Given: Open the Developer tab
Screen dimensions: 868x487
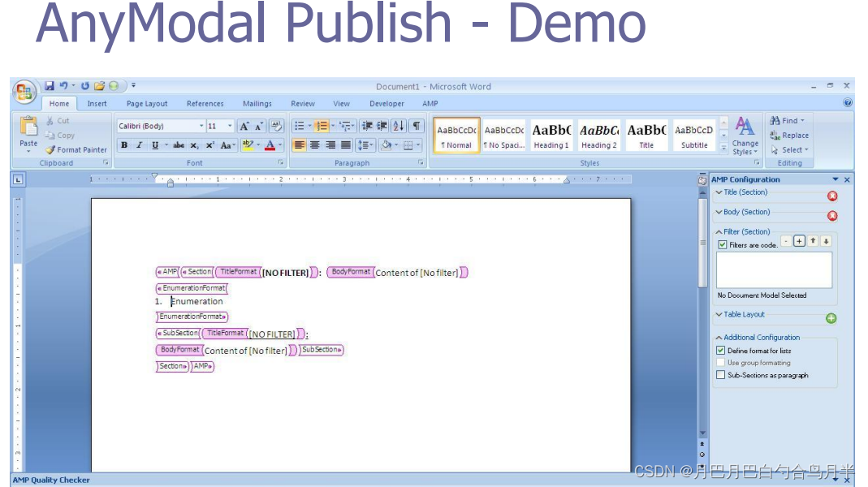Looking at the screenshot, I should point(386,104).
